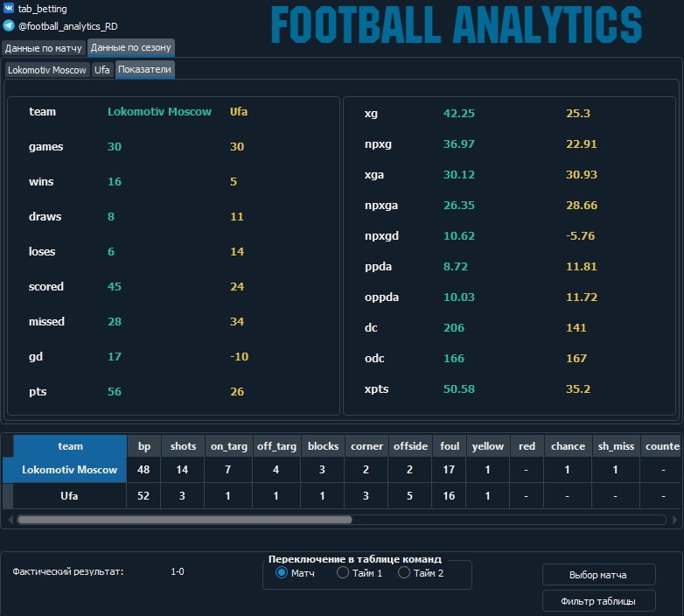684x616 pixels.
Task: Click the tab_betting VK link text
Action: pos(42,9)
